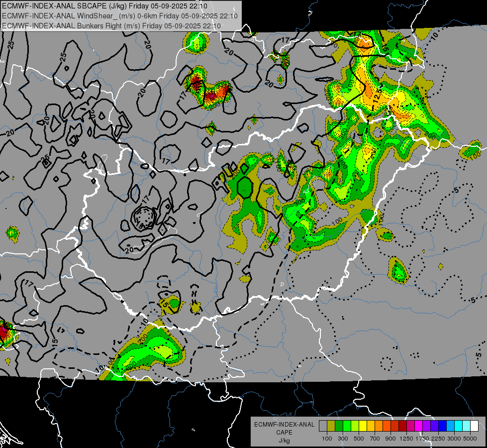Pick the pure blue legend swatch
This screenshot has height=448, width=487.
pyautogui.click(x=443, y=426)
